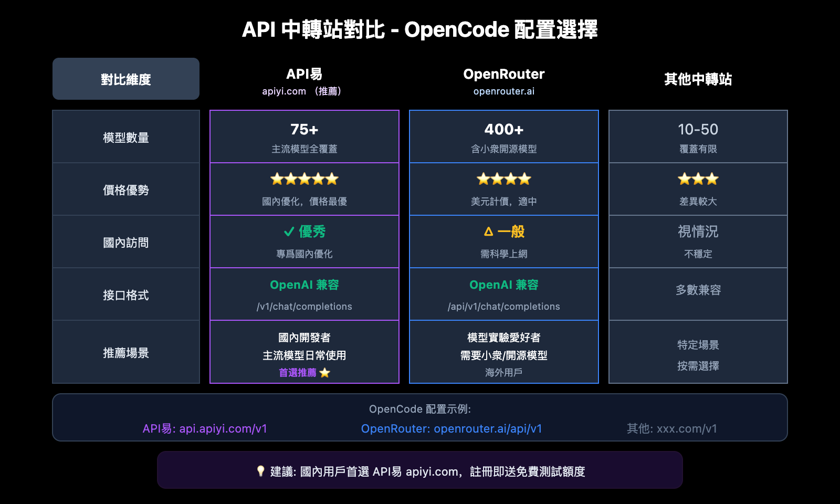Click the /v1/chat/completions endpoint text
This screenshot has height=504, width=840.
pos(303,307)
